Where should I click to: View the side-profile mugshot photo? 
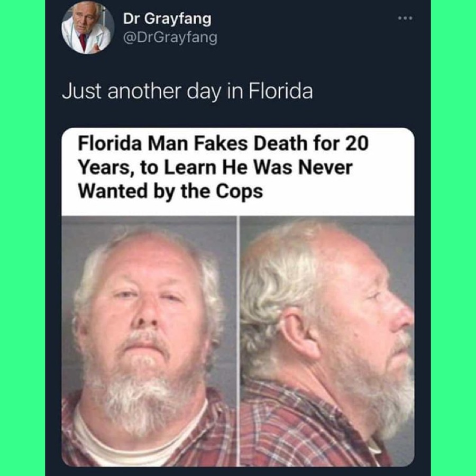click(x=327, y=341)
